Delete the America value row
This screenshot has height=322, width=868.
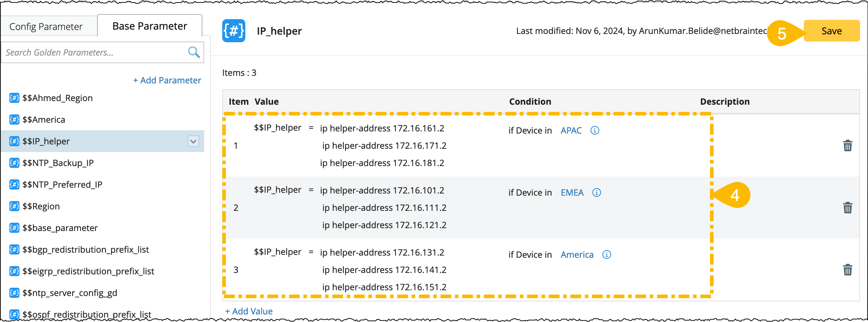pos(847,270)
